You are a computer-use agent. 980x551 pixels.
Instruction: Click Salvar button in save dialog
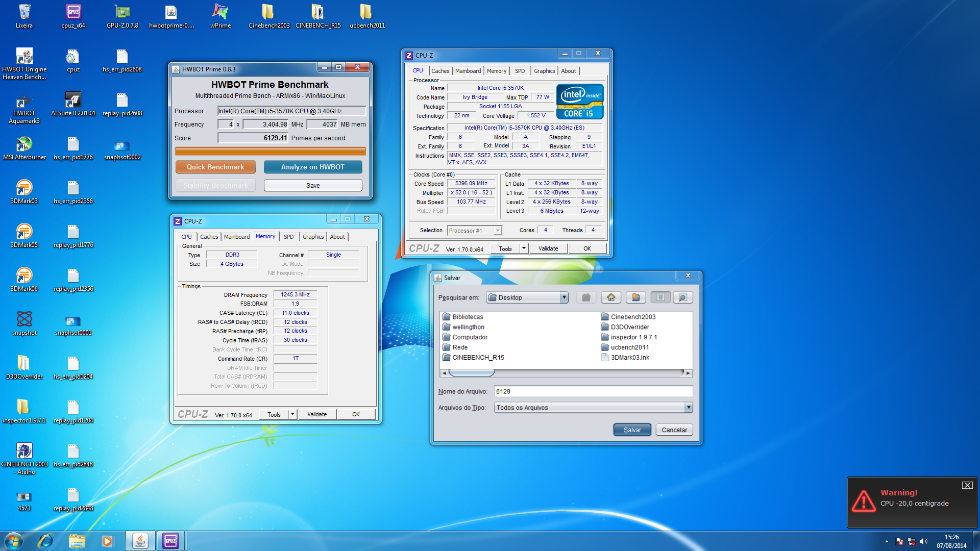tap(632, 430)
